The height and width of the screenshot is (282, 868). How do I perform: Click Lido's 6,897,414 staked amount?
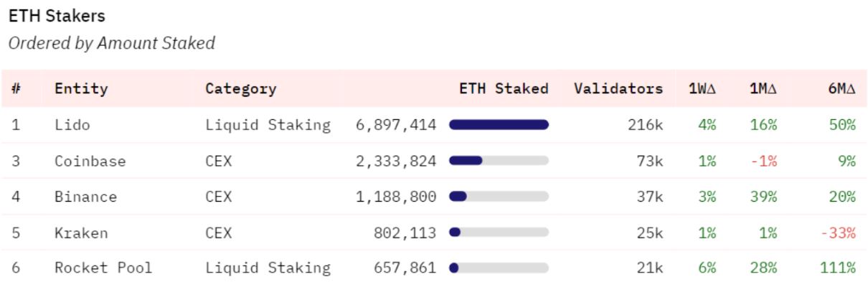point(396,125)
